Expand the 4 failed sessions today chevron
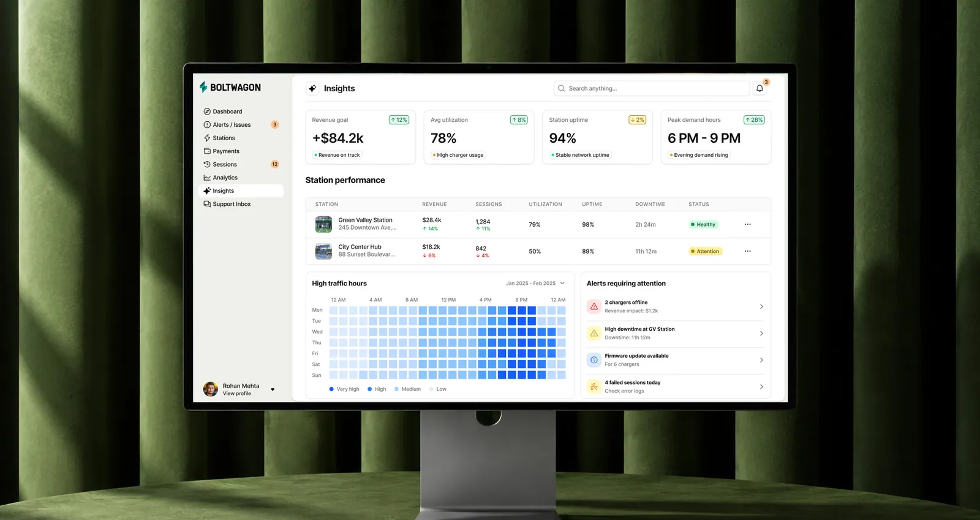The width and height of the screenshot is (980, 520). coord(761,386)
